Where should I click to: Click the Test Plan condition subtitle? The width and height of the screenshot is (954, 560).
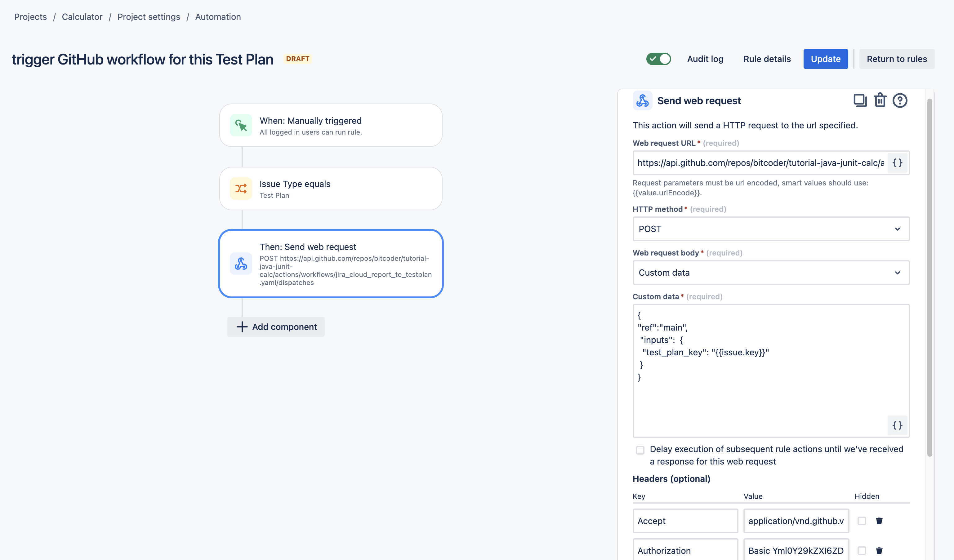(274, 196)
